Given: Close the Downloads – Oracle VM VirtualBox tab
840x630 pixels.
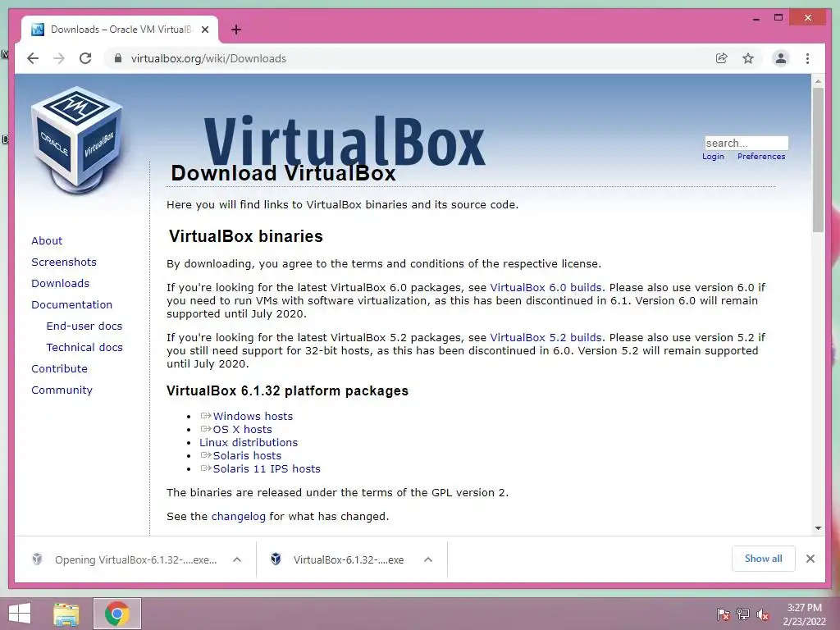Looking at the screenshot, I should [204, 30].
